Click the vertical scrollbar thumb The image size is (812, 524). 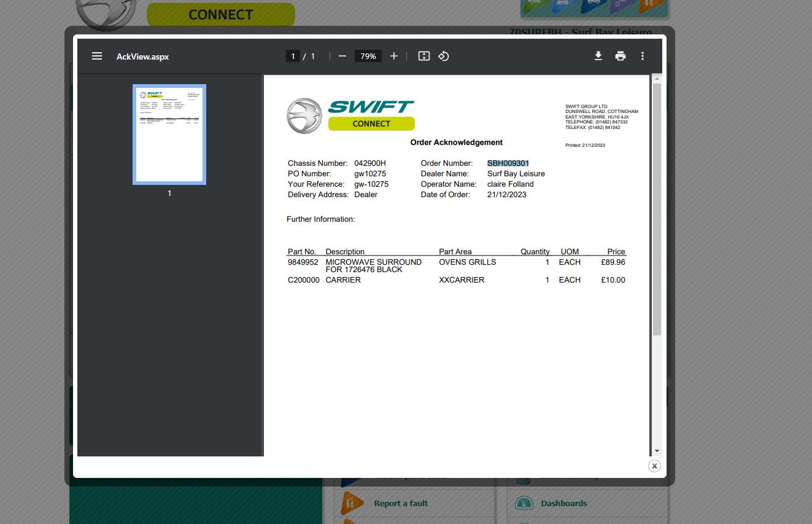657,209
